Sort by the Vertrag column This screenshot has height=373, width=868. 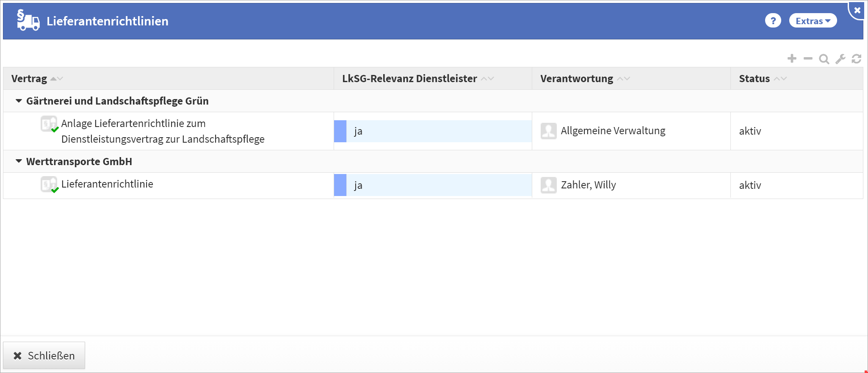pyautogui.click(x=29, y=78)
